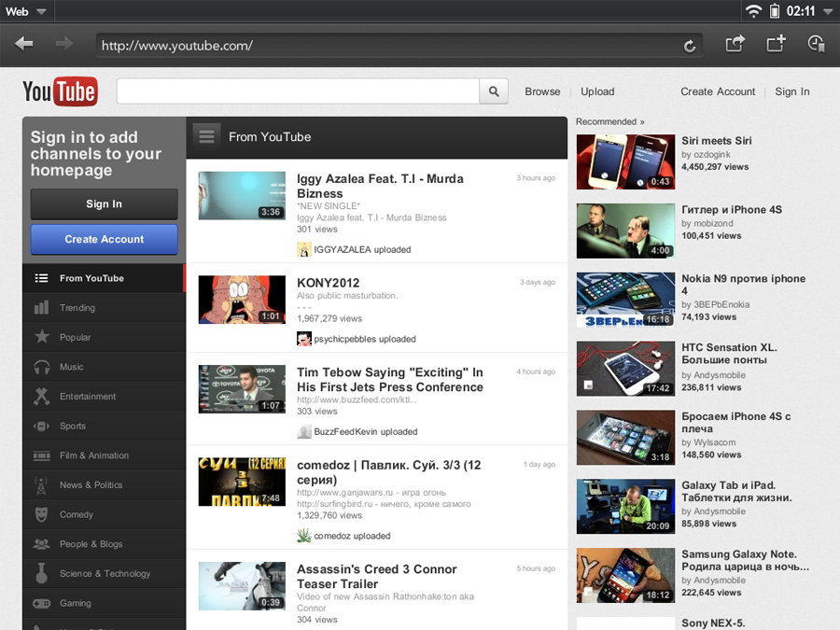
Task: Select the People & Blogs icon
Action: click(41, 544)
